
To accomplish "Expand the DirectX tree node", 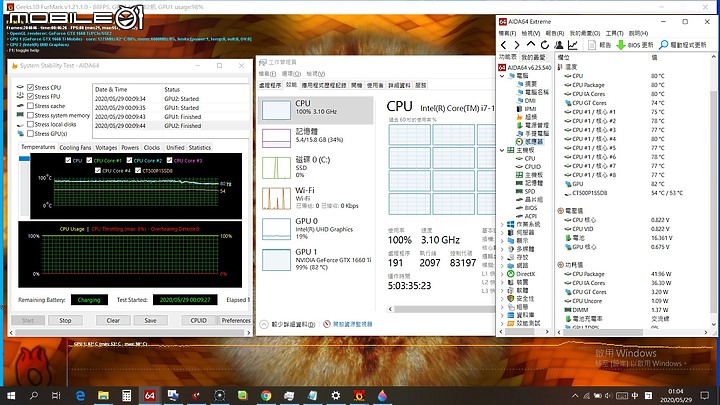I will [x=502, y=274].
